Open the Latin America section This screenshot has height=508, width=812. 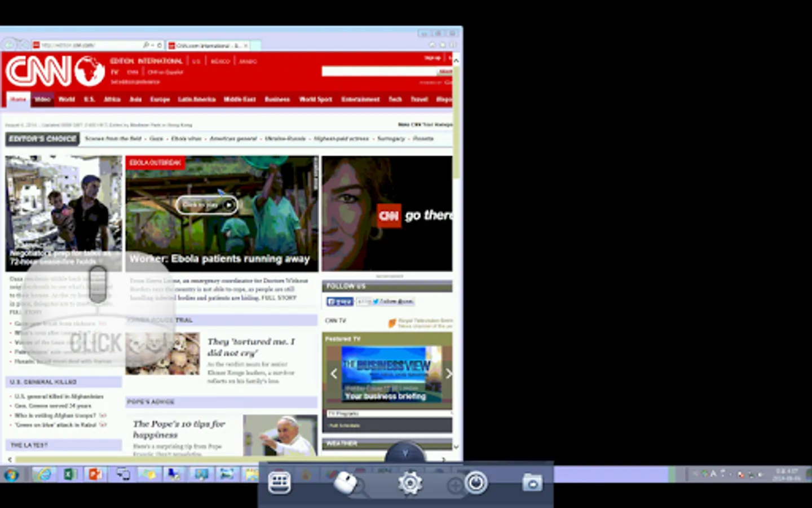tap(197, 99)
